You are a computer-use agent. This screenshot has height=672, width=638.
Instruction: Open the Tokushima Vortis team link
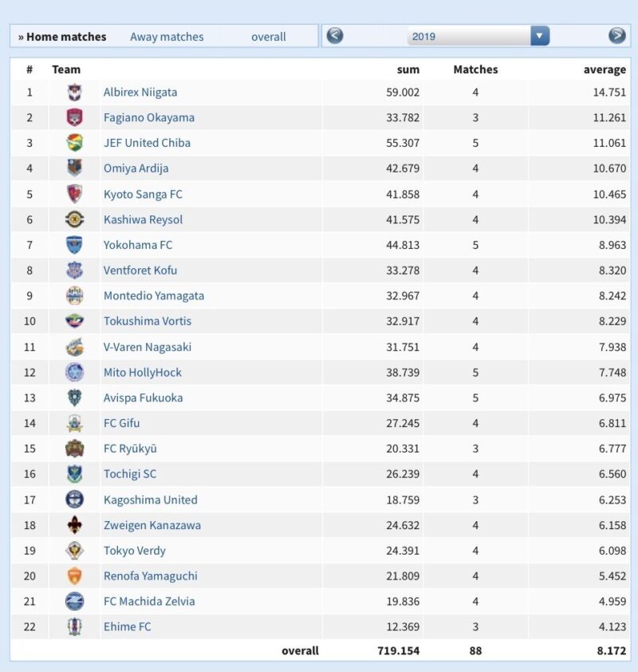pos(147,321)
